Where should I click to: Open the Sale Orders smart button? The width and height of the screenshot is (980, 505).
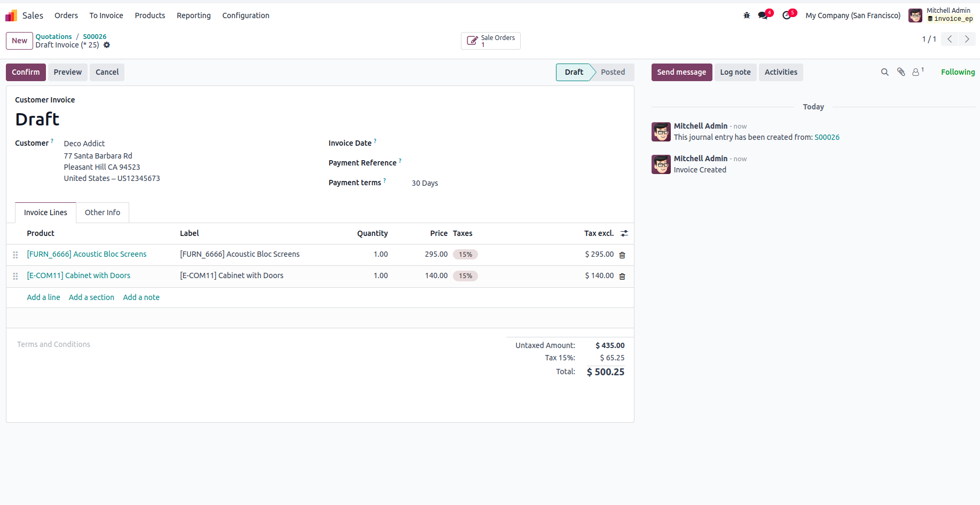click(x=491, y=41)
